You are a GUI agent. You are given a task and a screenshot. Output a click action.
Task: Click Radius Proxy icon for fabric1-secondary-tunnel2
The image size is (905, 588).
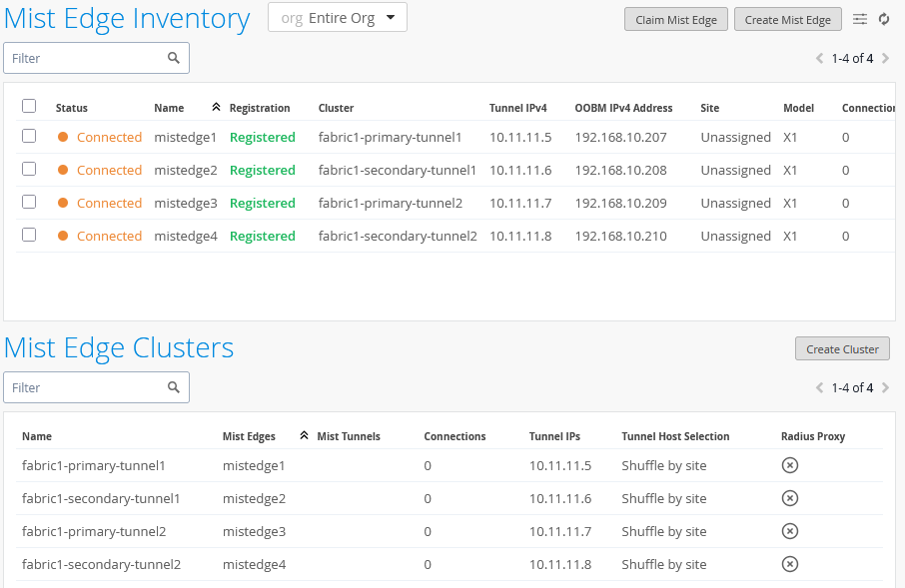pos(789,564)
